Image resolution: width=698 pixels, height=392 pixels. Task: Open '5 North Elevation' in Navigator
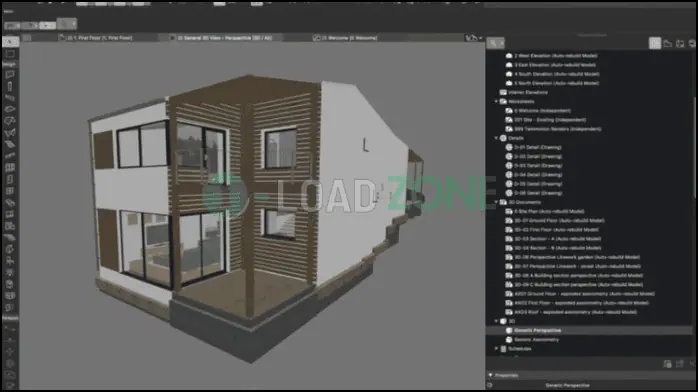coord(556,83)
